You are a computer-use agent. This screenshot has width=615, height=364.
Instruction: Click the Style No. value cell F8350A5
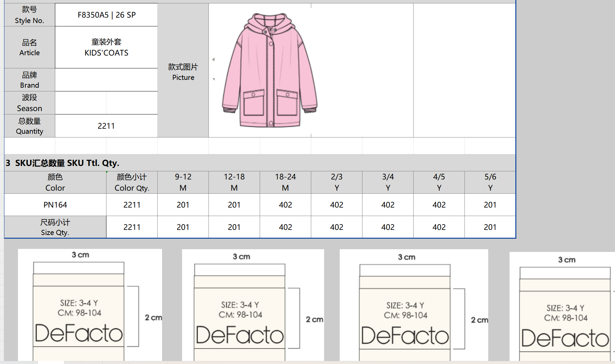click(x=106, y=15)
